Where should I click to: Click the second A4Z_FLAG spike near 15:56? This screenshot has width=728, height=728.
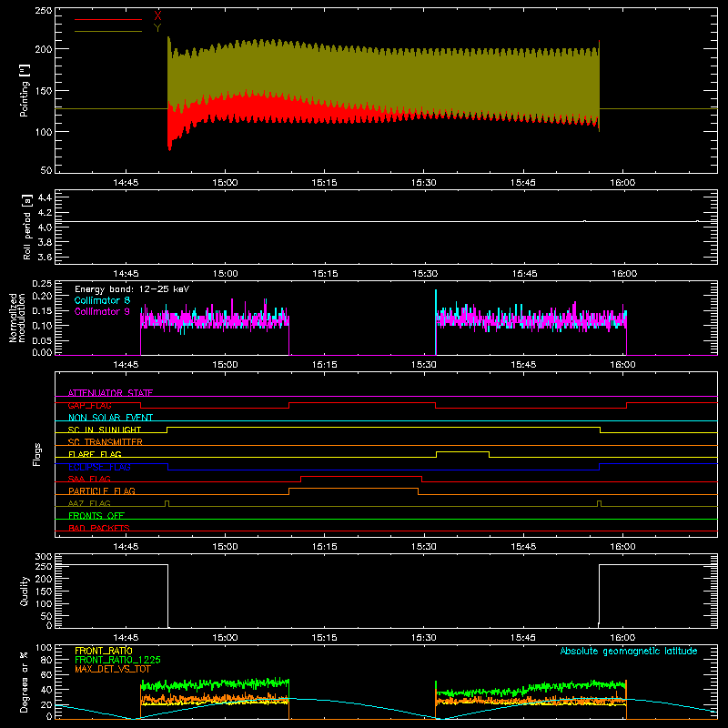click(600, 503)
